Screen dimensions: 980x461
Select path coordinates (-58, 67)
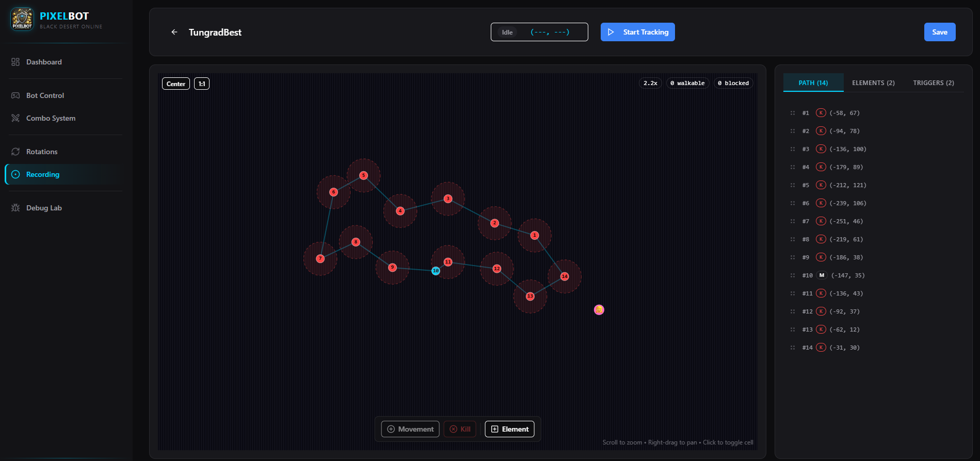(844, 113)
